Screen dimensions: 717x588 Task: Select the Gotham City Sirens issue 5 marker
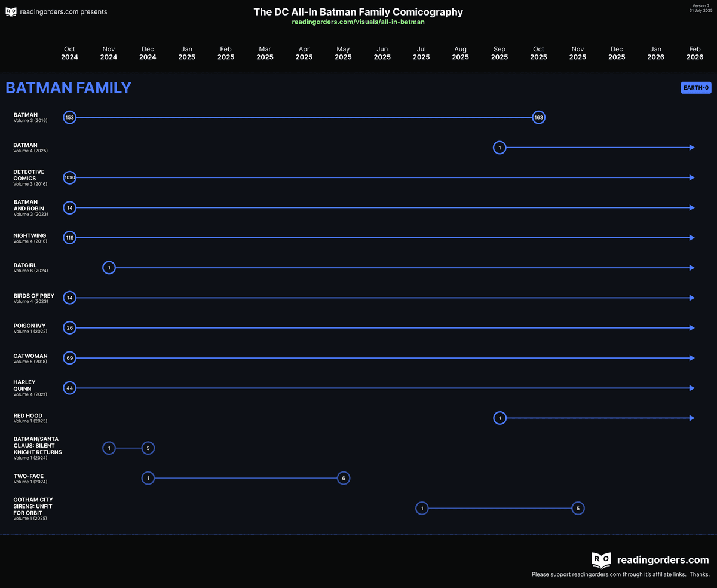[577, 509]
